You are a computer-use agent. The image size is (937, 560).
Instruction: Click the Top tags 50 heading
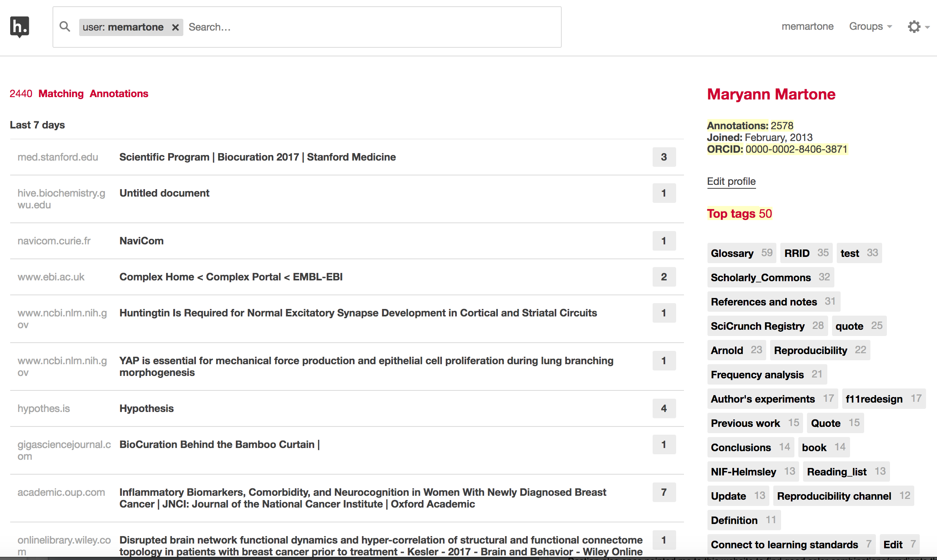(x=739, y=213)
